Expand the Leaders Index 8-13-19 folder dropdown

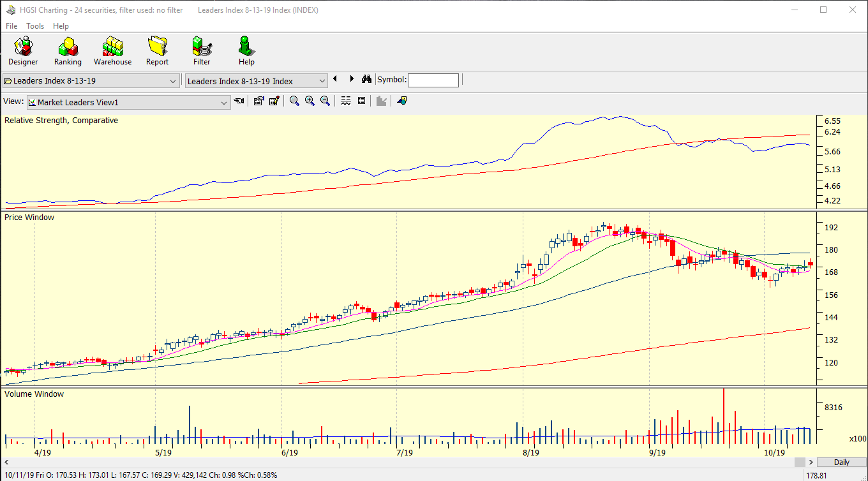point(173,81)
